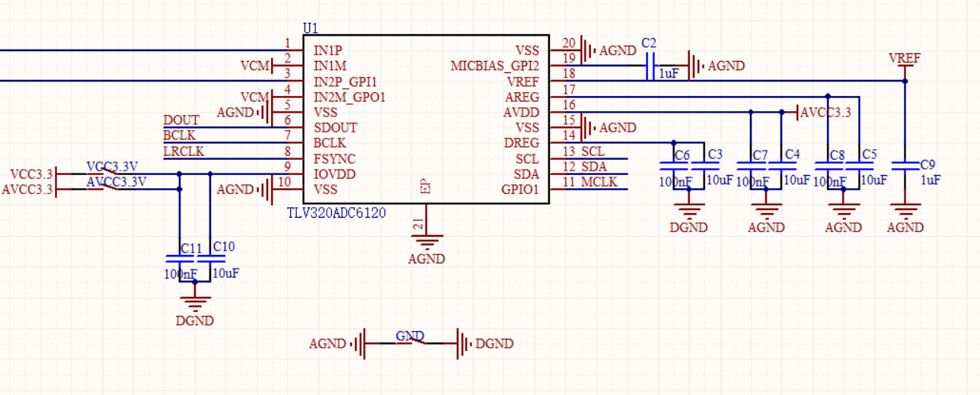
Task: Click the 1uF value of C2
Action: click(669, 73)
